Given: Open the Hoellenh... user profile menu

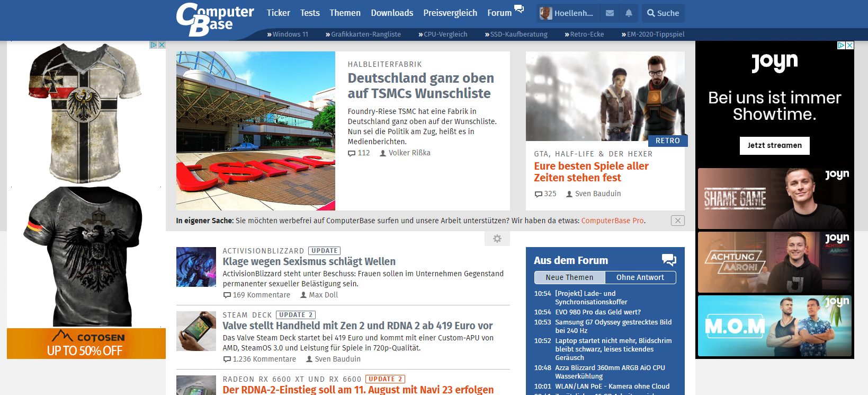Looking at the screenshot, I should pos(568,13).
